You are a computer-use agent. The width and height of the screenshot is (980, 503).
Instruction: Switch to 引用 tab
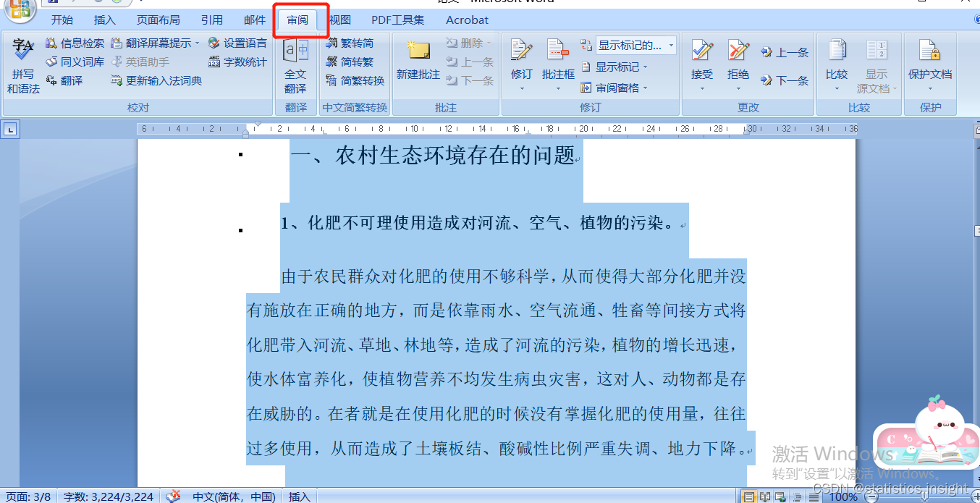[212, 20]
